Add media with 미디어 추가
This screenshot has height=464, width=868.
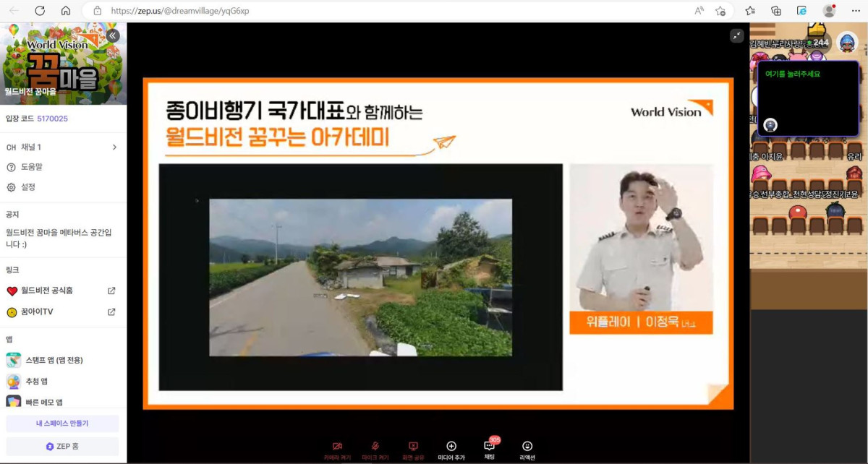coord(451,450)
